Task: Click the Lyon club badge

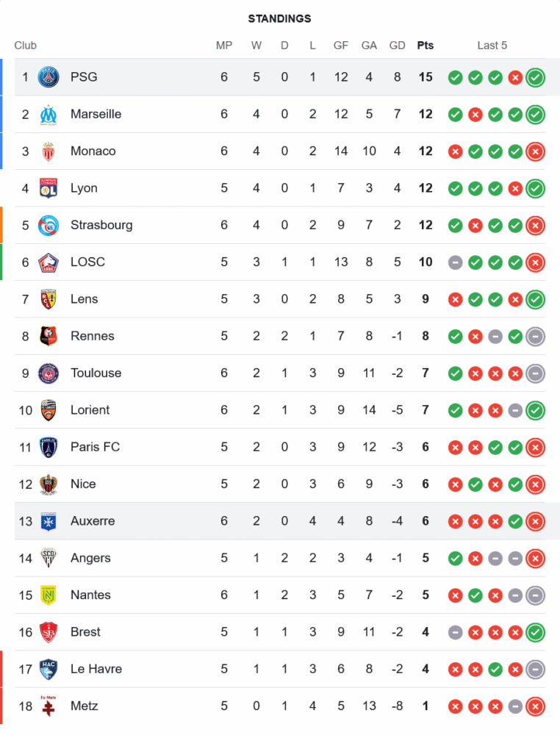Action: point(49,188)
